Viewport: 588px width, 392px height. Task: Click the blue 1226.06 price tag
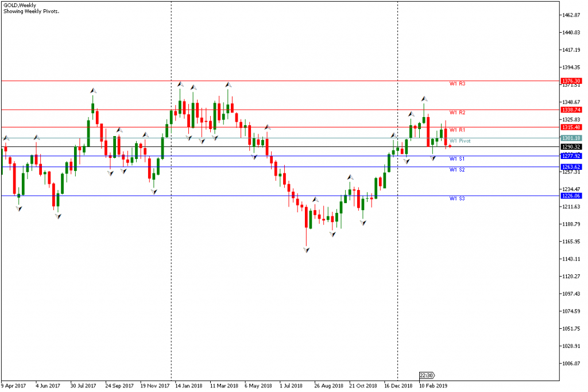572,196
